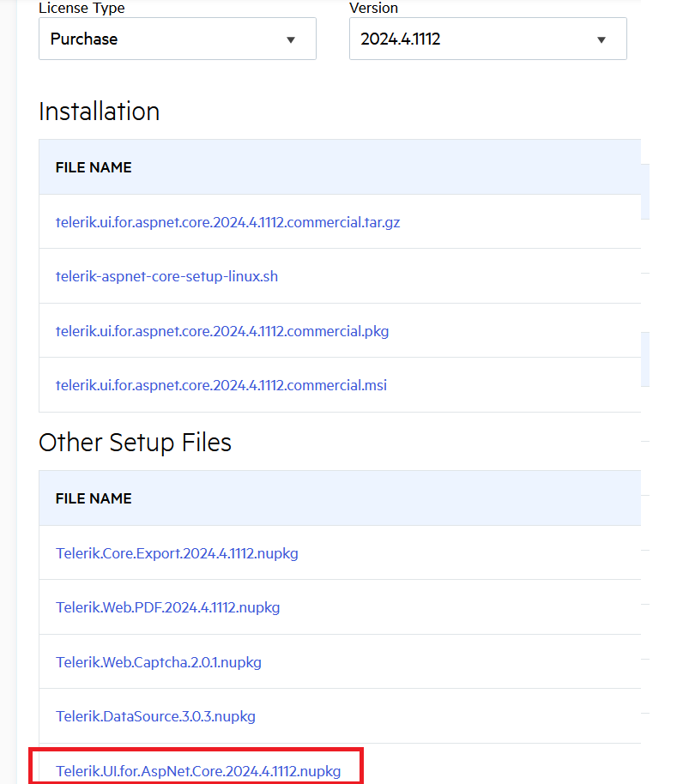This screenshot has width=683, height=784.
Task: Download Telerik.Core.Export.2024.4.1112.nupkg
Action: [177, 553]
